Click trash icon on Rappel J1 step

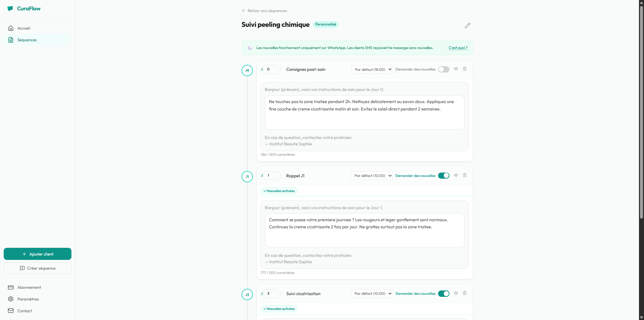click(x=465, y=175)
